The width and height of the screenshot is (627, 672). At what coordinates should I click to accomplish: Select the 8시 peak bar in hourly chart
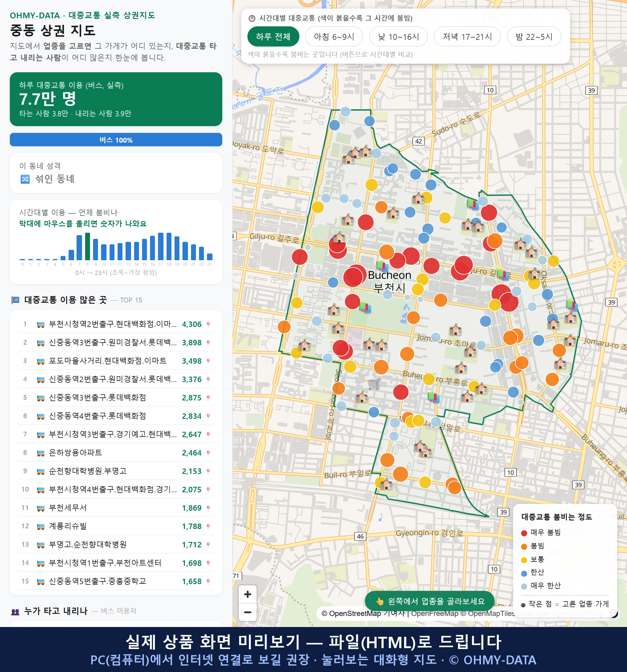click(88, 246)
